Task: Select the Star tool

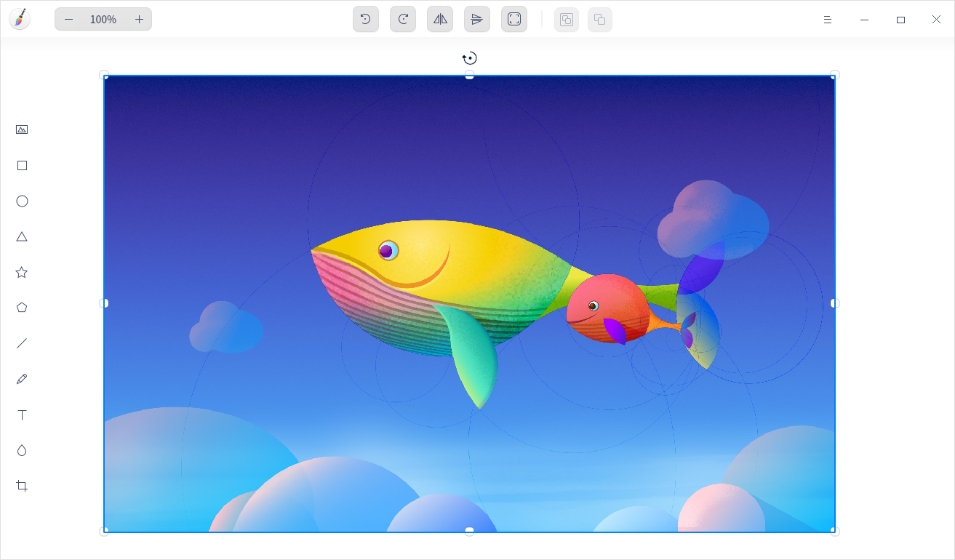Action: click(22, 272)
